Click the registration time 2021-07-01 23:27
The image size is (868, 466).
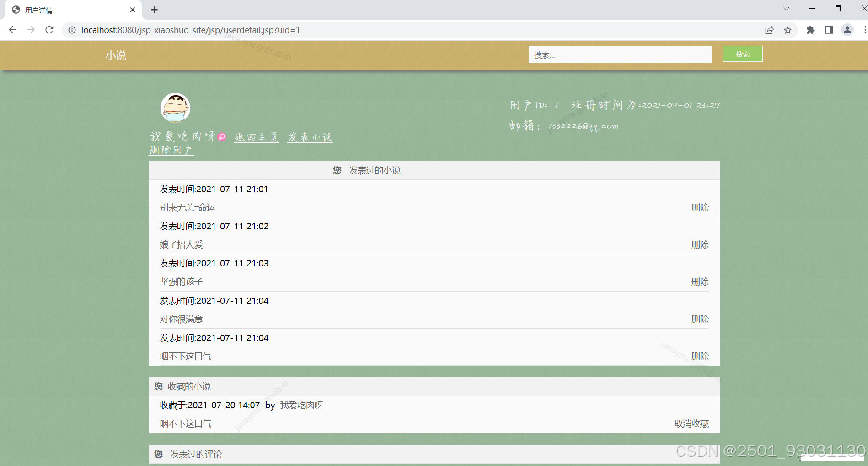click(680, 105)
